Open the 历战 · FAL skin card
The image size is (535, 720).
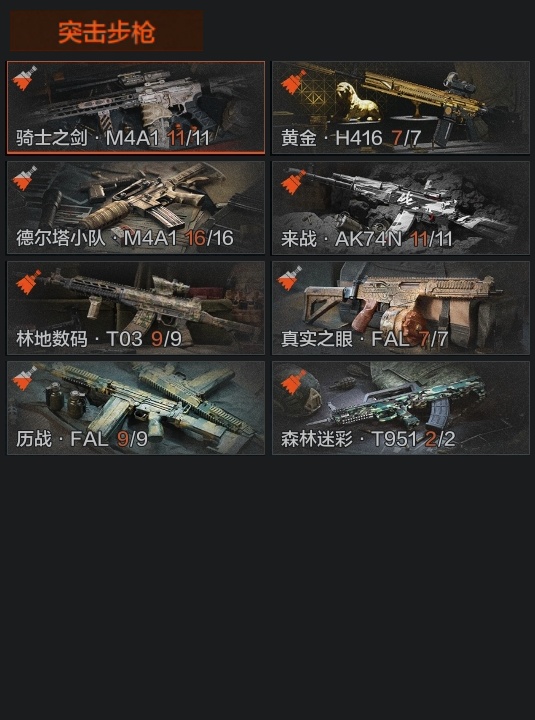click(136, 408)
